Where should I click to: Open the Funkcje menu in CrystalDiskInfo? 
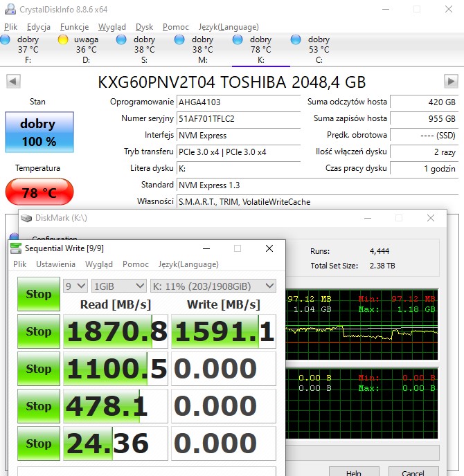pos(74,27)
